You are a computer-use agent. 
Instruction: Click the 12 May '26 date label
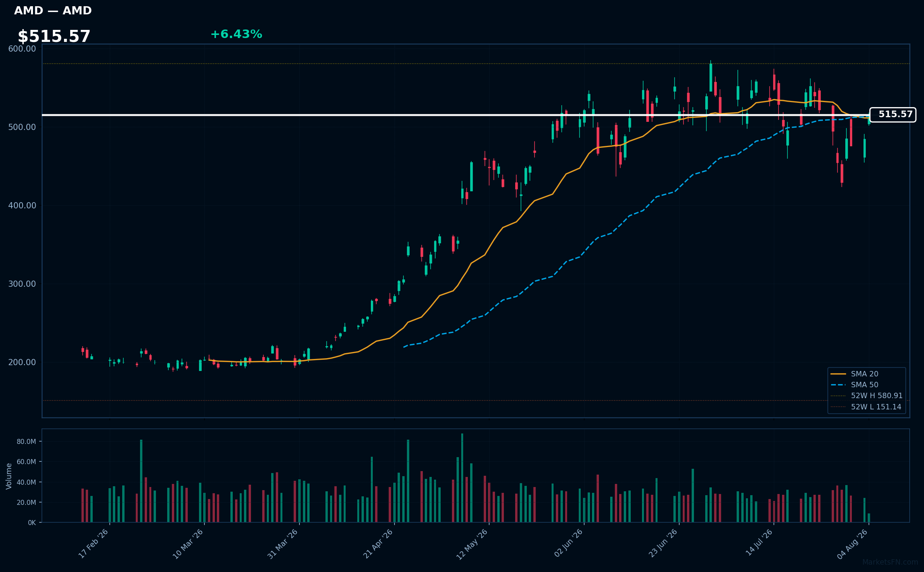472,544
